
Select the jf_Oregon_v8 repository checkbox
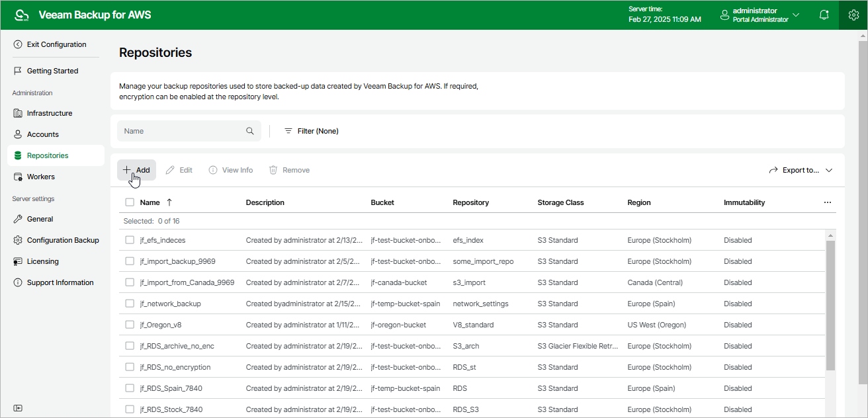pyautogui.click(x=130, y=325)
